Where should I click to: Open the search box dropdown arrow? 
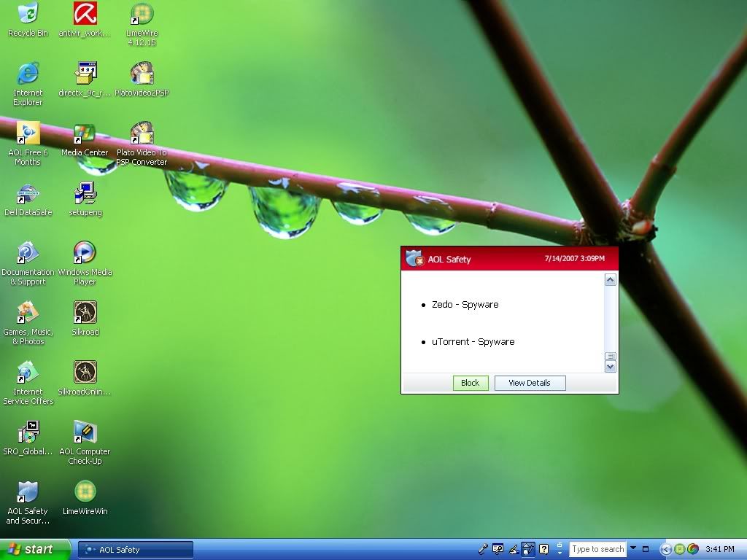click(x=633, y=548)
